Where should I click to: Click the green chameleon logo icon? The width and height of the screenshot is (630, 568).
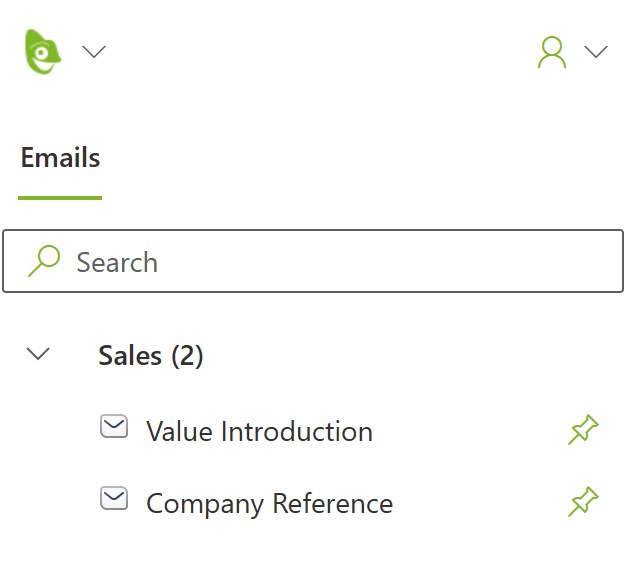[43, 51]
